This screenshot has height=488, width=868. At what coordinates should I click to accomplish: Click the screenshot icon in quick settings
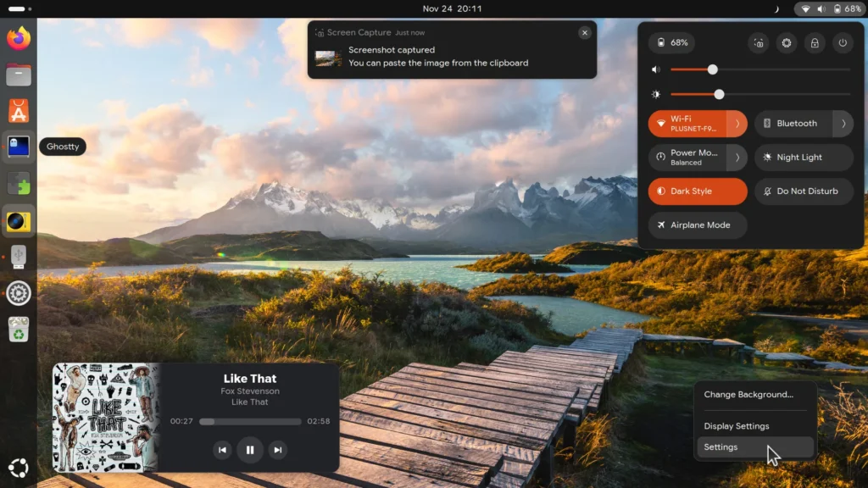point(759,42)
